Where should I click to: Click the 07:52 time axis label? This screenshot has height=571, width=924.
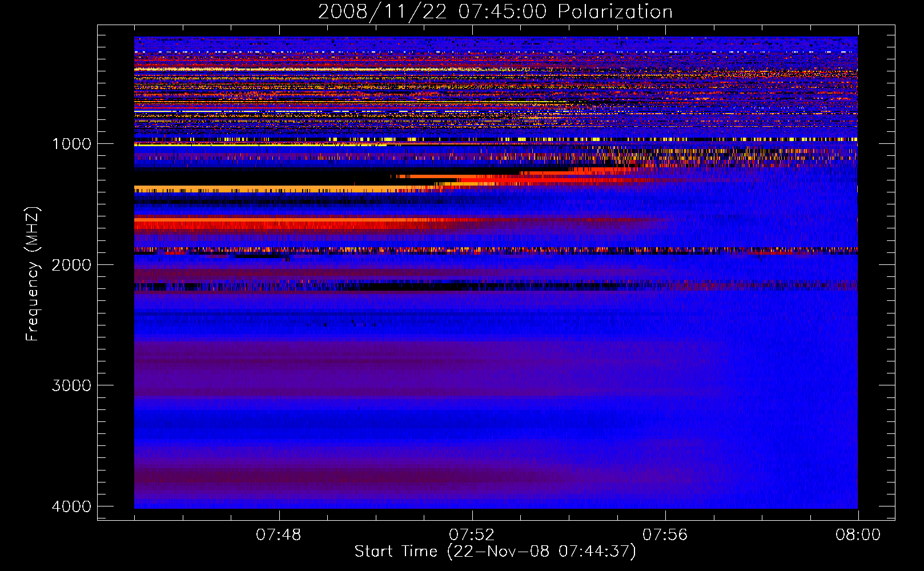(472, 535)
